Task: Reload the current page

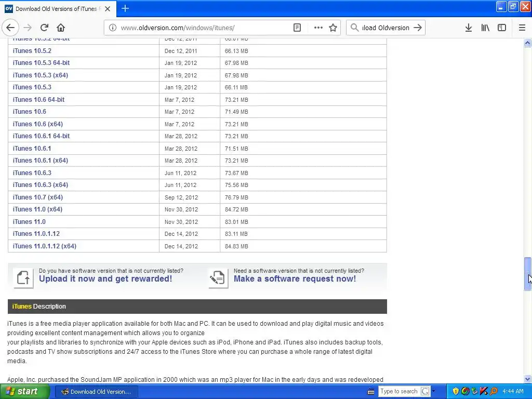Action: coord(44,28)
